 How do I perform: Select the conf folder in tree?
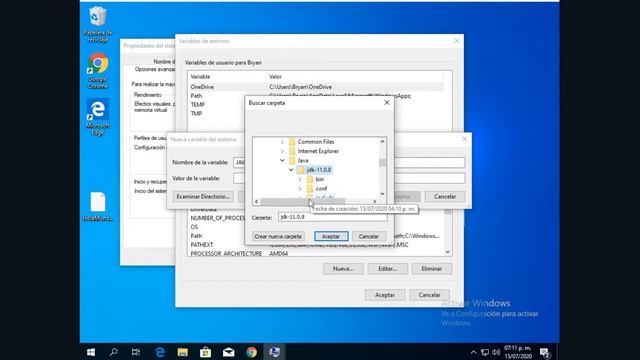pyautogui.click(x=321, y=189)
